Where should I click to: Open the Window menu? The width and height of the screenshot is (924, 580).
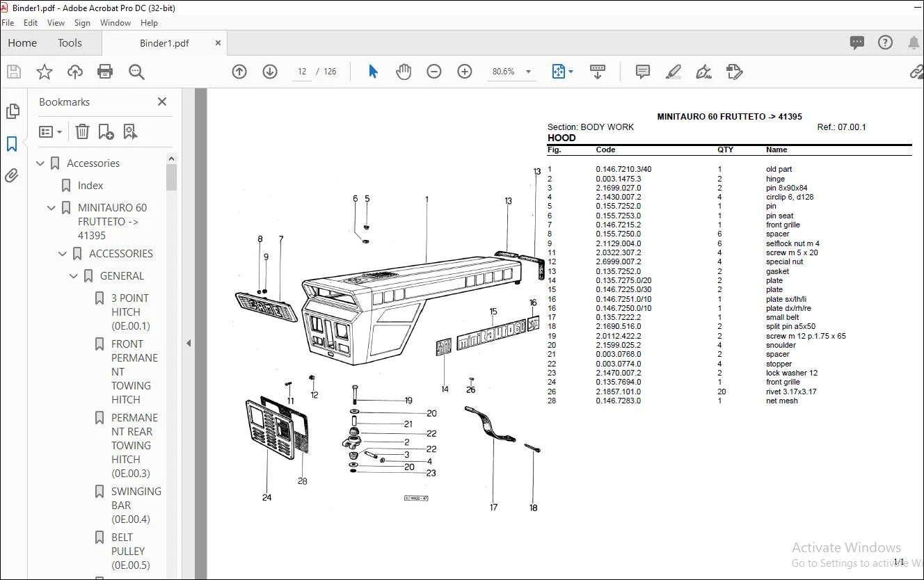coord(115,23)
